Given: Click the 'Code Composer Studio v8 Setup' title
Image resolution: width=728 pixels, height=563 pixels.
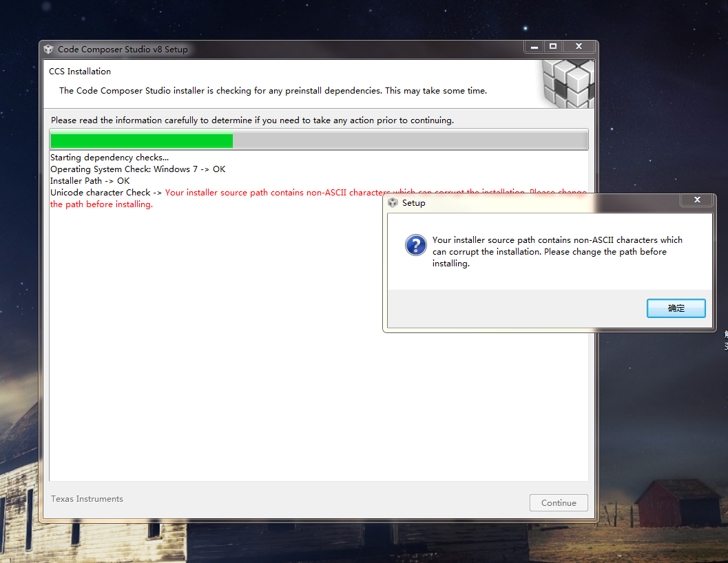Looking at the screenshot, I should [x=123, y=49].
